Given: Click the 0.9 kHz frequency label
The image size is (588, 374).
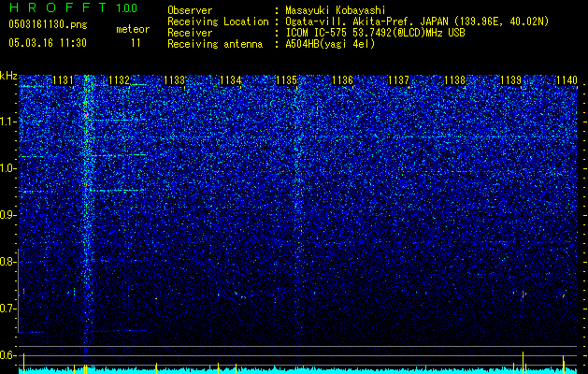Looking at the screenshot, I should 8,215.
